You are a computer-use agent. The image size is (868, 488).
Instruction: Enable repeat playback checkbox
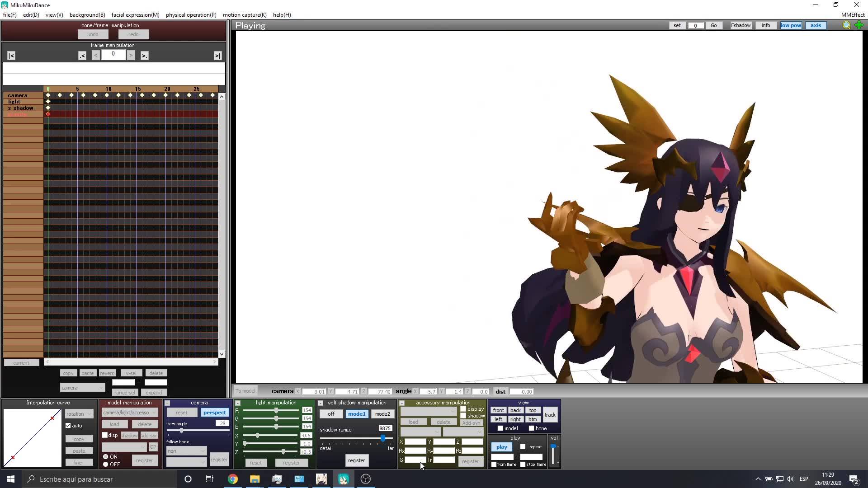[523, 447]
